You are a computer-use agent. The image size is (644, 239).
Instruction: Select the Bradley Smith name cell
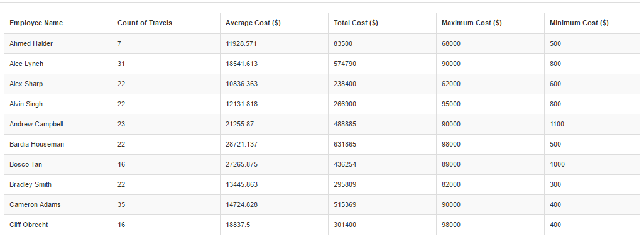point(58,185)
